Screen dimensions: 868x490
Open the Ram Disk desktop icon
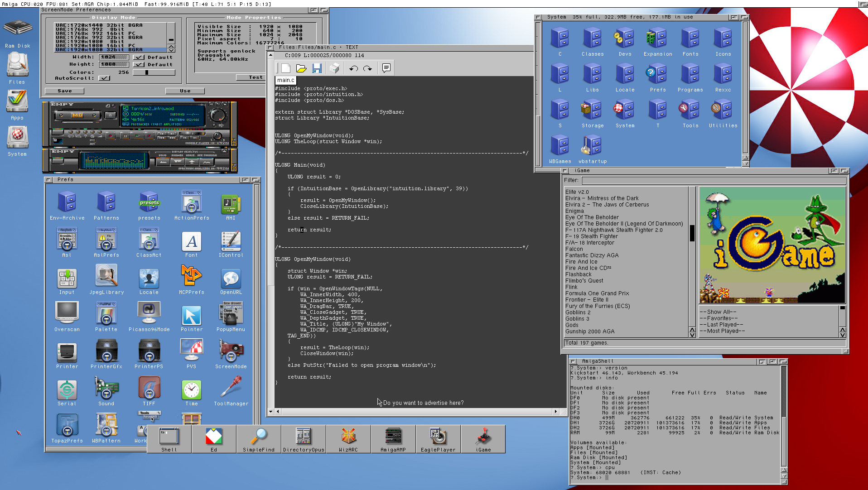point(18,33)
